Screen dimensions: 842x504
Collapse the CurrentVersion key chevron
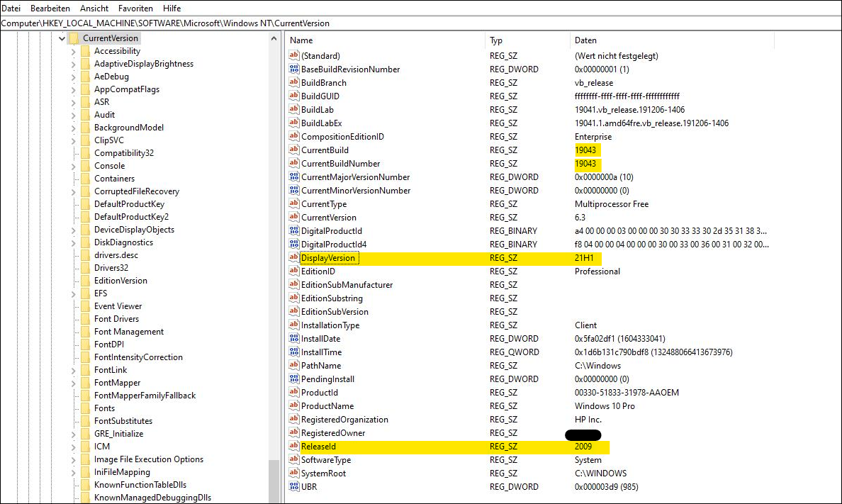[64, 38]
